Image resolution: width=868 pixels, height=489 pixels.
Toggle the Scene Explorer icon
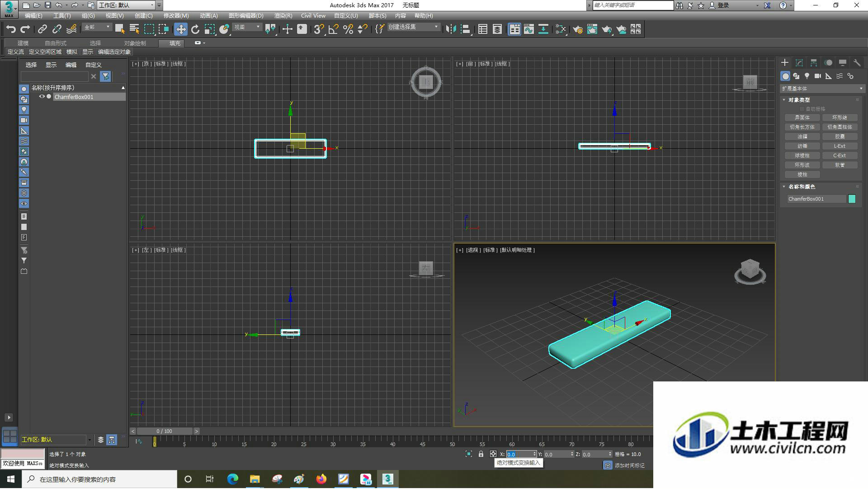coord(483,29)
